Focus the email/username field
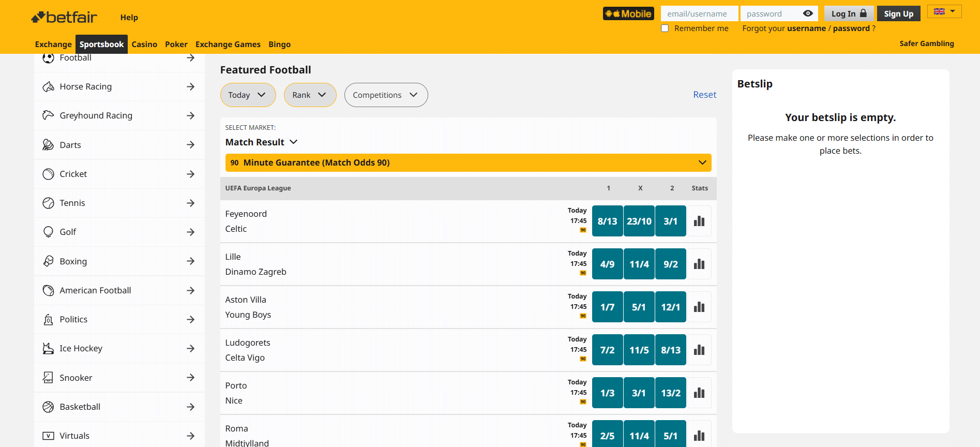 pyautogui.click(x=700, y=13)
